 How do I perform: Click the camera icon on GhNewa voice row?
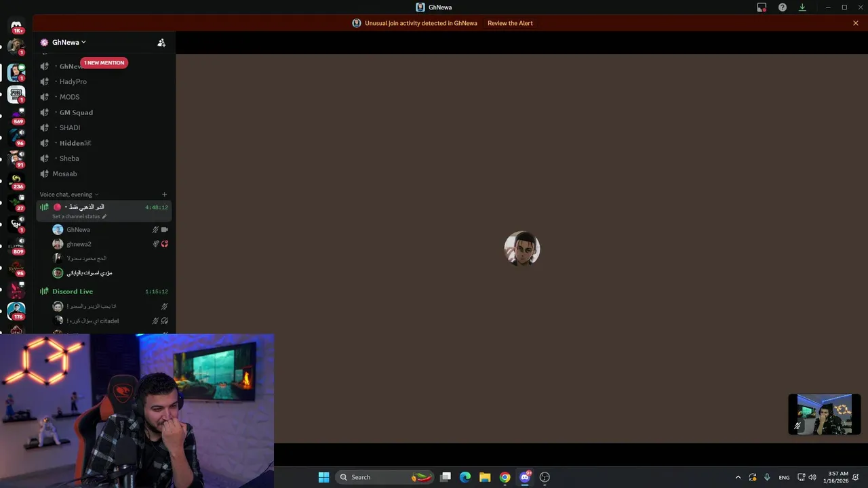tap(165, 230)
